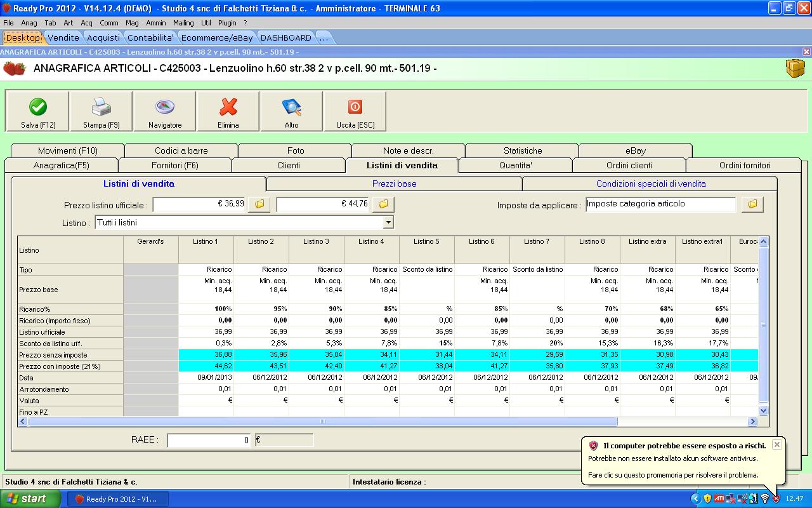The height and width of the screenshot is (508, 812).
Task: Open the Anag menu
Action: tap(29, 23)
